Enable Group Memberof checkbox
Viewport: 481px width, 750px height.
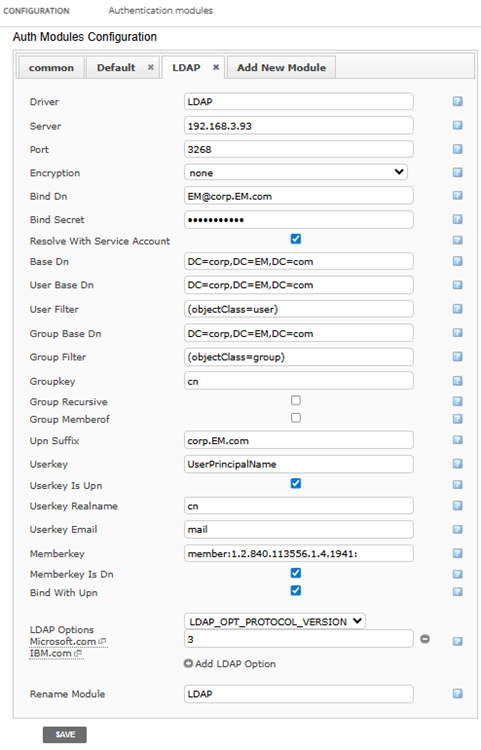pos(296,418)
